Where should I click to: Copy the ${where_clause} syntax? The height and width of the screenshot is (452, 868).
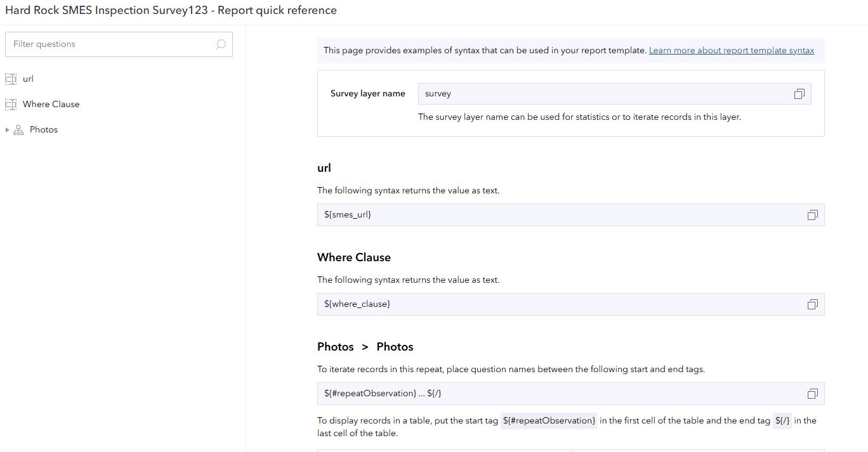(812, 304)
